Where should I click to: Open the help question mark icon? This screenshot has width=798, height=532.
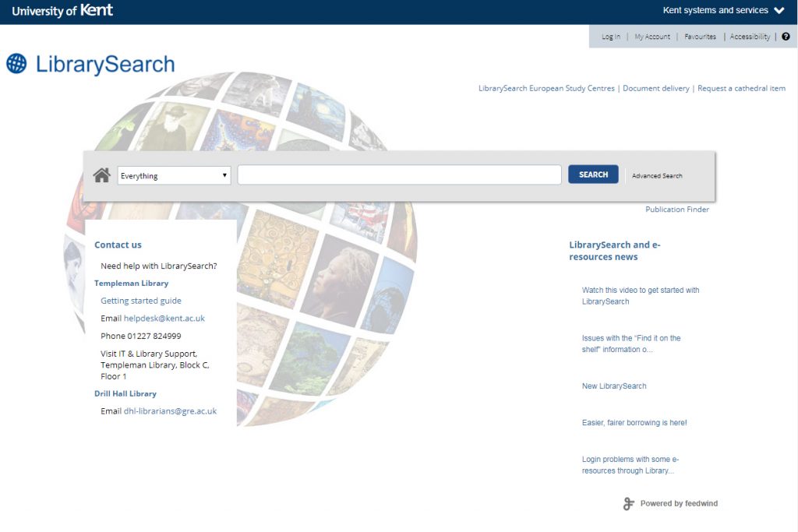click(786, 37)
